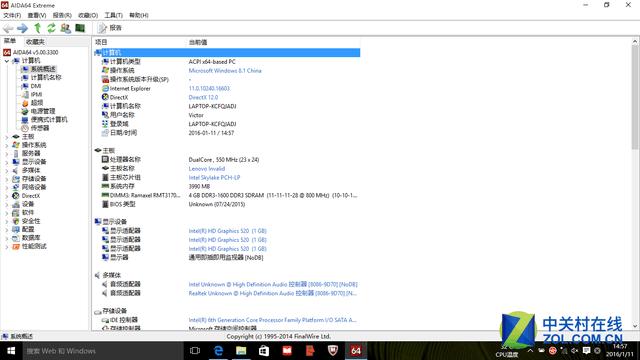Click the green monitor toolbar icon
The width and height of the screenshot is (640, 360).
[80, 28]
